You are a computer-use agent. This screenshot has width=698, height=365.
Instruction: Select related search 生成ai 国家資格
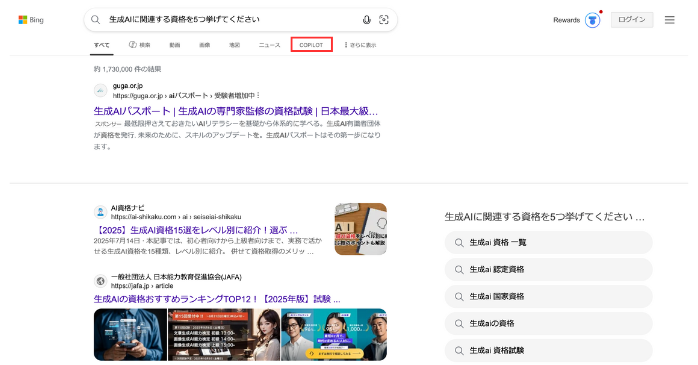point(548,296)
